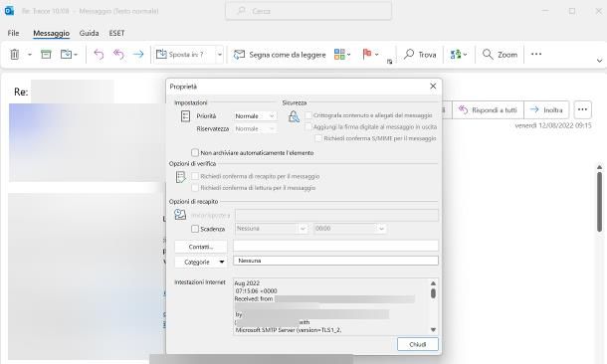Image resolution: width=607 pixels, height=364 pixels.
Task: Open the Guida tab
Action: (x=89, y=33)
